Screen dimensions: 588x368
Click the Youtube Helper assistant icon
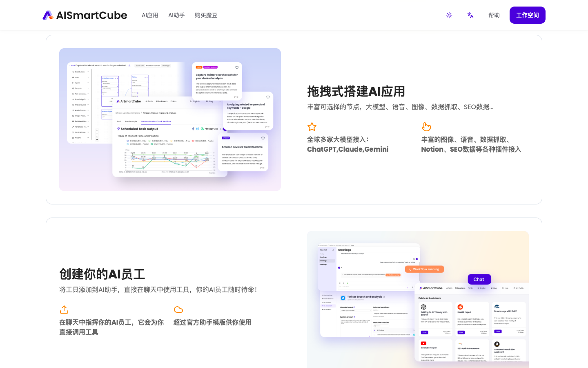(423, 343)
